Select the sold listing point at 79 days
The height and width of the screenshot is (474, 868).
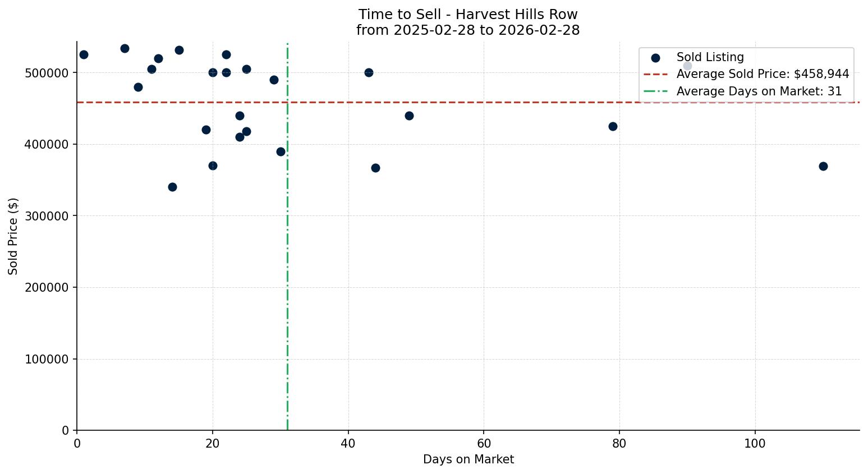613,126
